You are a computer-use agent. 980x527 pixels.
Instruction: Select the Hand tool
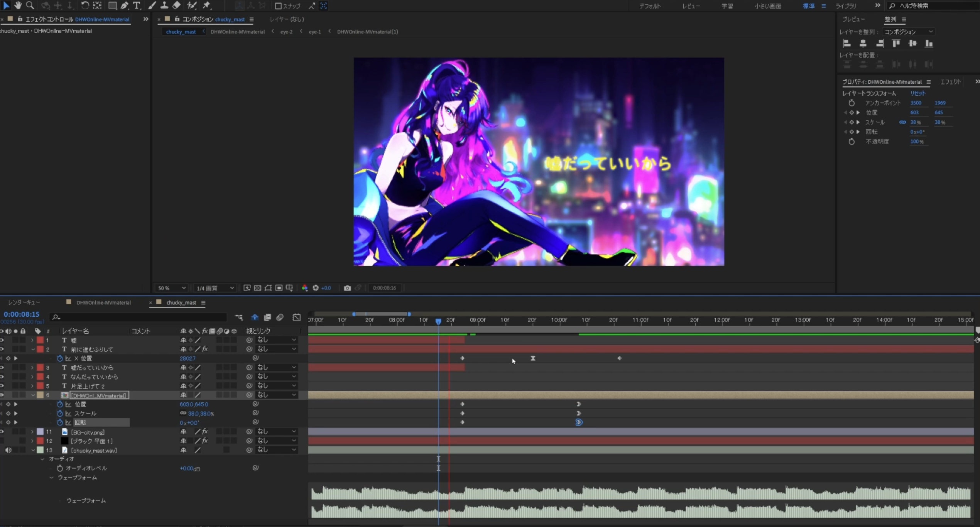click(x=18, y=5)
